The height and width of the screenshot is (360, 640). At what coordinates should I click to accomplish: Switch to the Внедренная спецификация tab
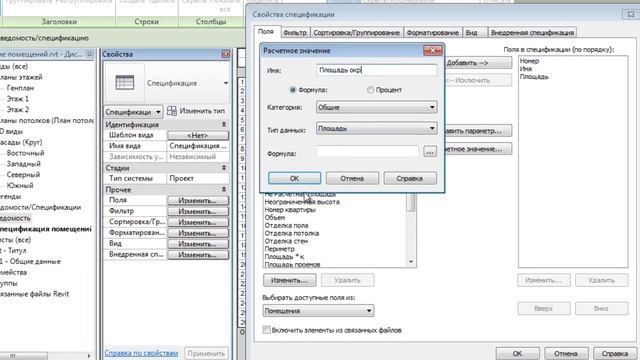[532, 33]
